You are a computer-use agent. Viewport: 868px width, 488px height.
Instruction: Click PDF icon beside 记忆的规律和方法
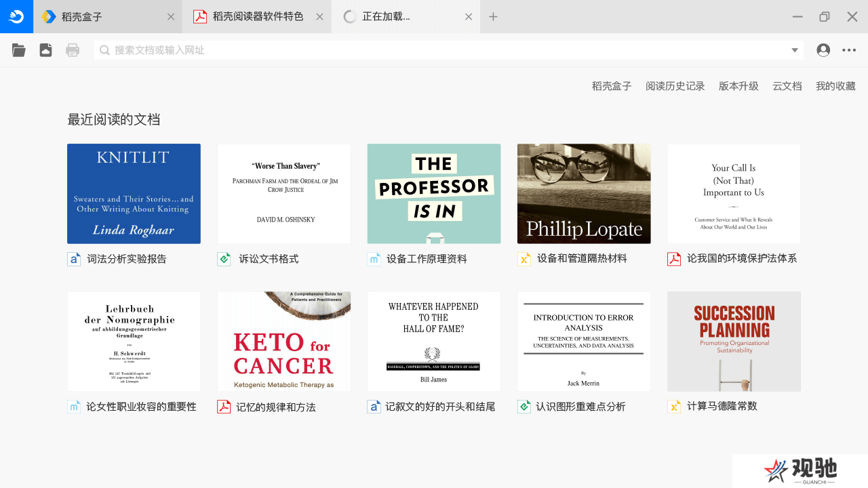[x=224, y=407]
